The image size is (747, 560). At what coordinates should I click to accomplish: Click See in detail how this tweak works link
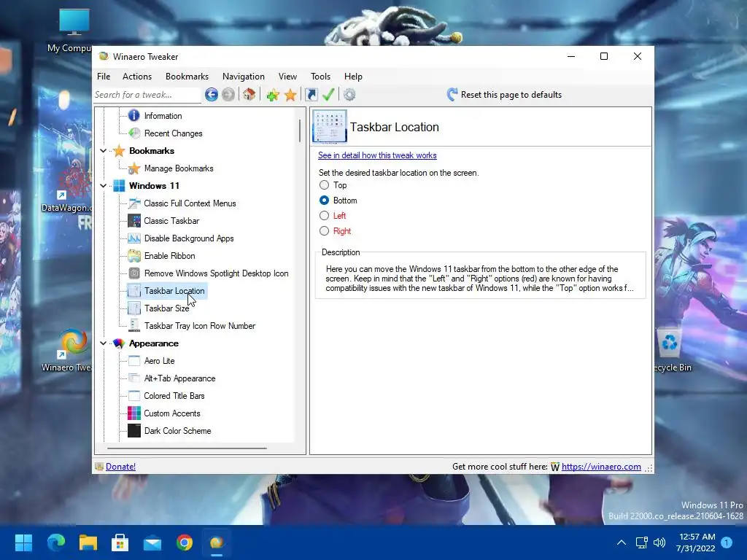click(377, 155)
